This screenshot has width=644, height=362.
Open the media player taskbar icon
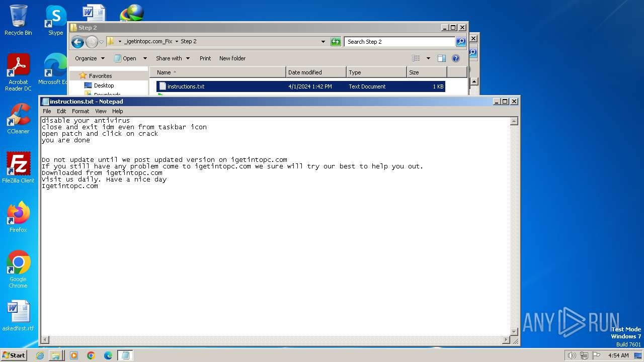point(73,355)
